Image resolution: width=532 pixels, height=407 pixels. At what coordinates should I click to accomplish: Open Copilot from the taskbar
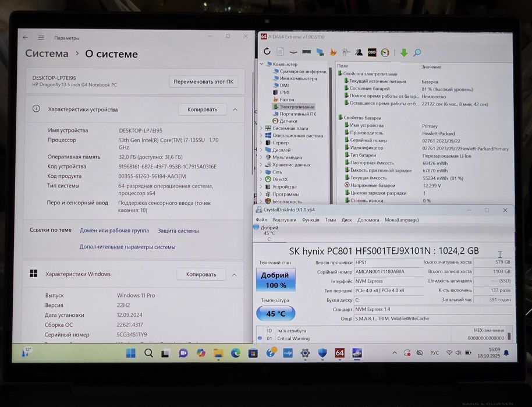point(201,353)
